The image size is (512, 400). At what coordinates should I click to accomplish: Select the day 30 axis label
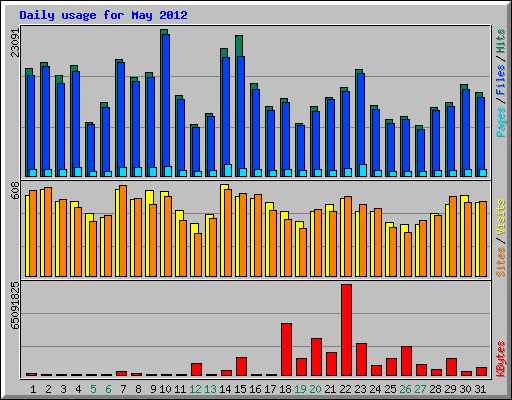[x=465, y=389]
